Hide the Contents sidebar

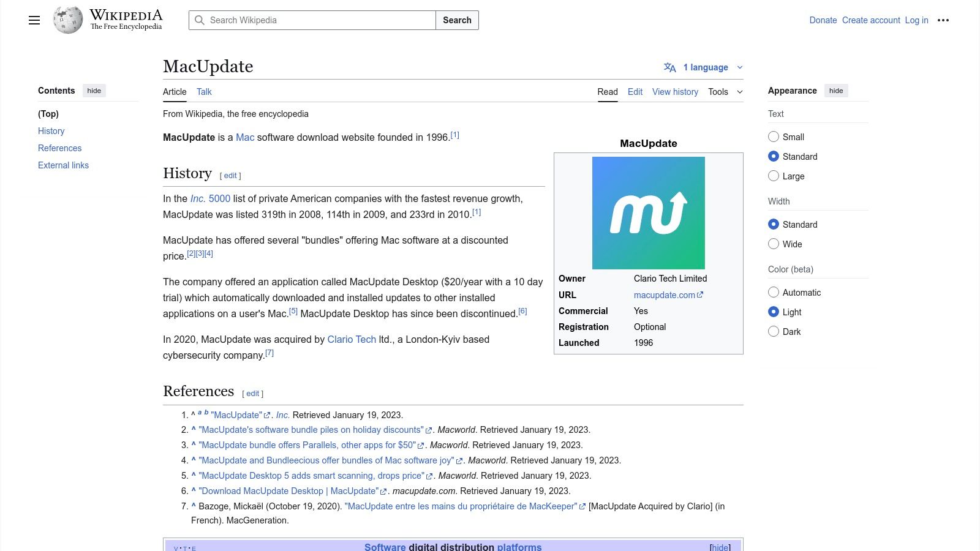[x=94, y=91]
